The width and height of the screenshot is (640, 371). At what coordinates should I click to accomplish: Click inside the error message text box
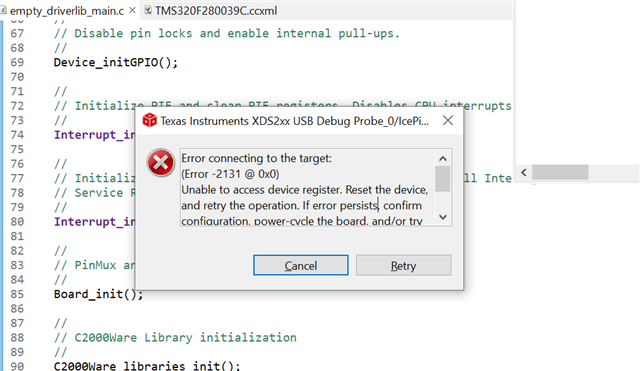coord(308,187)
